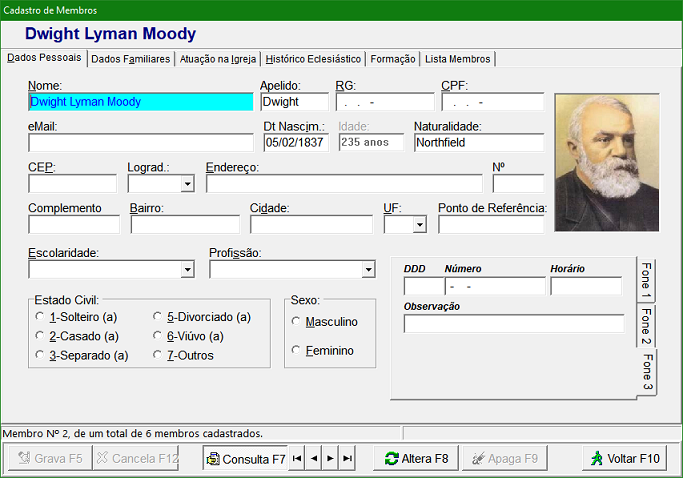The image size is (683, 478).
Task: Click the DDD phone field
Action: click(424, 286)
